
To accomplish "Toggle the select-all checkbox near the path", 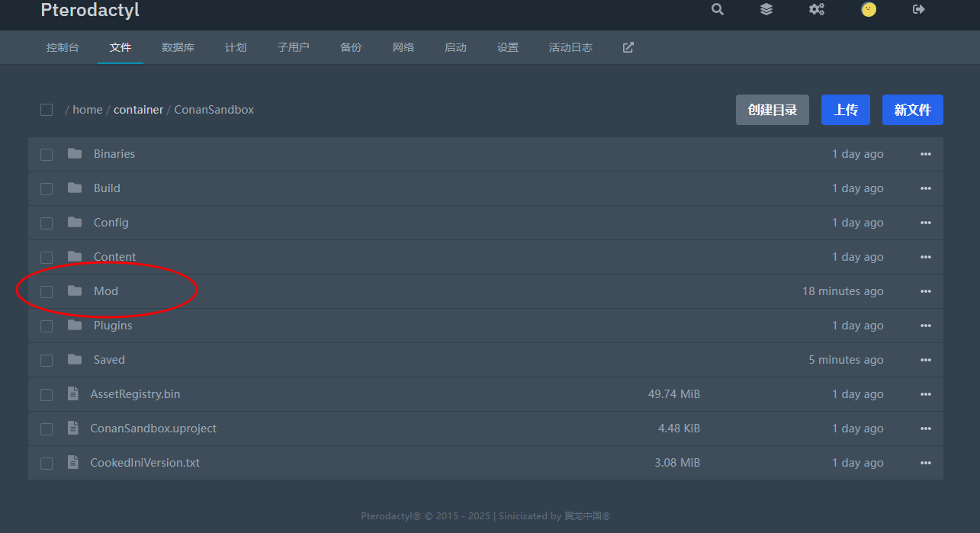I will pos(47,110).
